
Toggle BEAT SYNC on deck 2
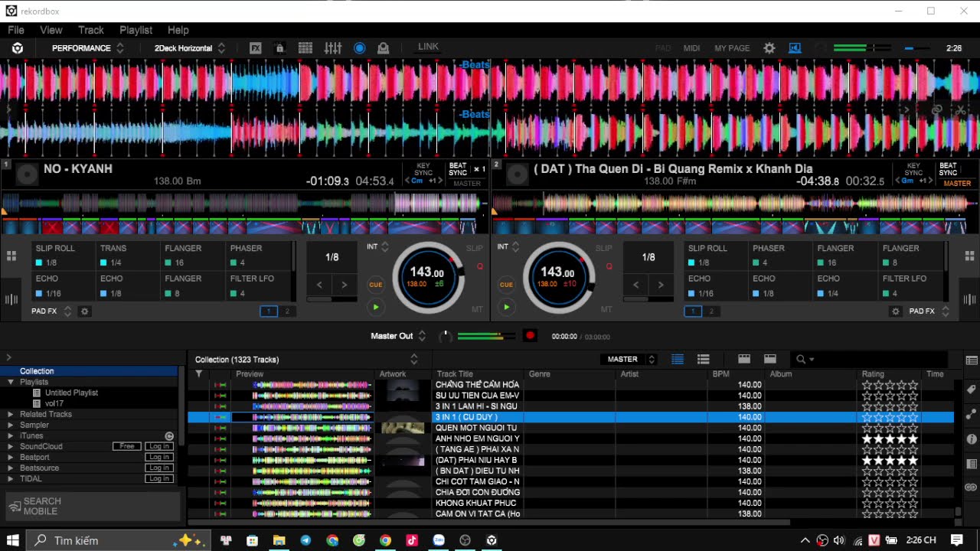pyautogui.click(x=948, y=169)
